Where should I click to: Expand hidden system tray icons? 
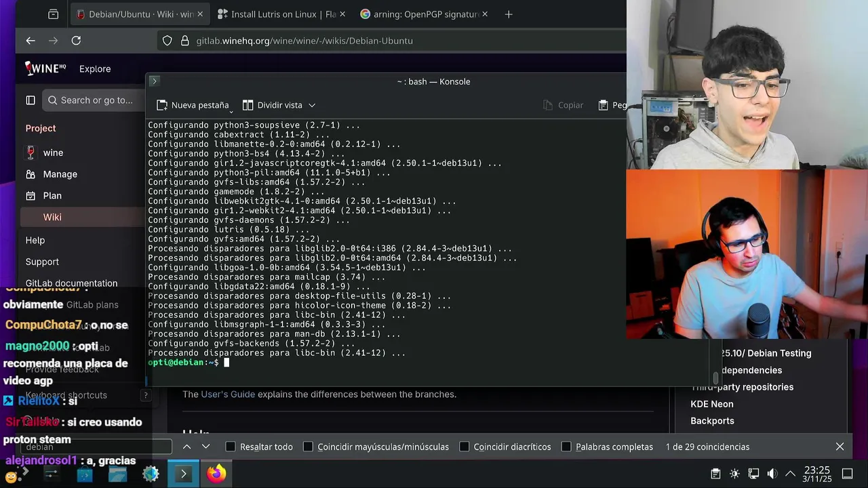[x=790, y=474]
